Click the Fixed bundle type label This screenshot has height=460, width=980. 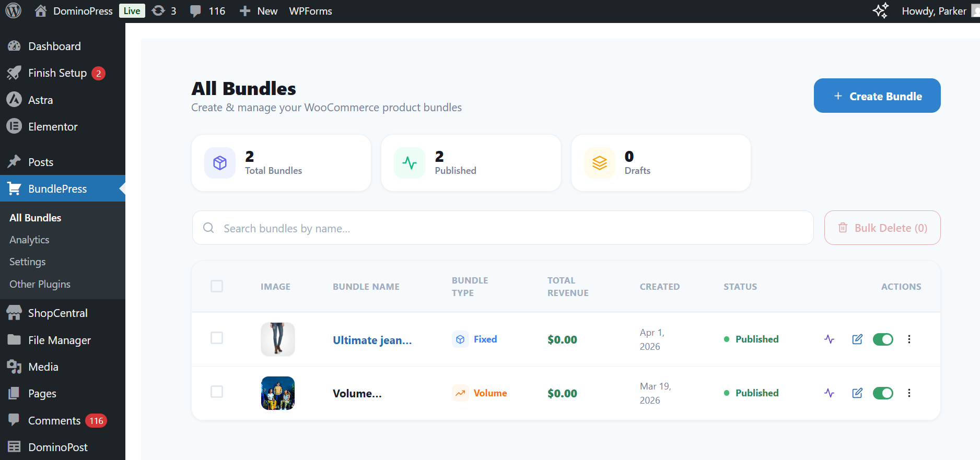(x=485, y=339)
